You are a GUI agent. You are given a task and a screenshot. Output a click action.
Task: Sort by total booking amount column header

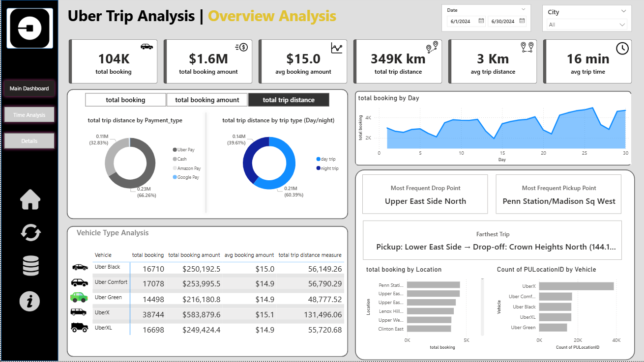pos(194,255)
